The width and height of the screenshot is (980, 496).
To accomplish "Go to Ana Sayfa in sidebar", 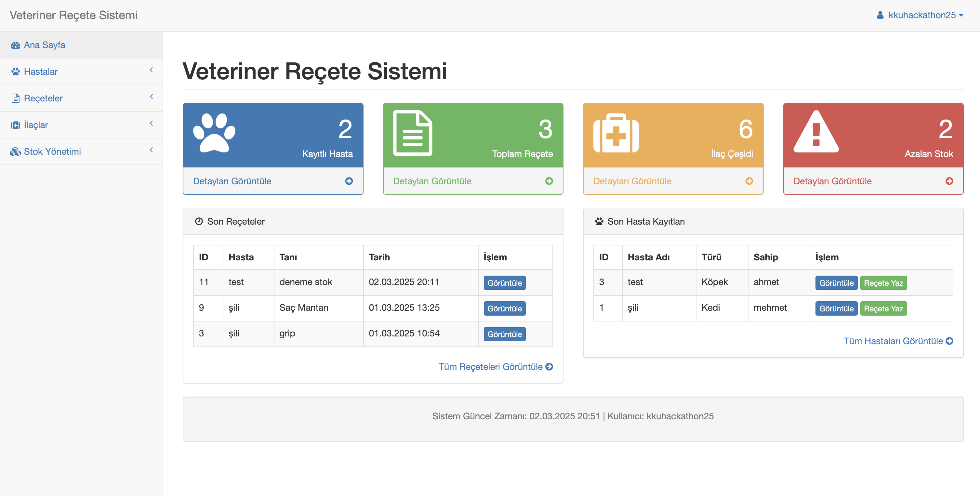I will (44, 45).
